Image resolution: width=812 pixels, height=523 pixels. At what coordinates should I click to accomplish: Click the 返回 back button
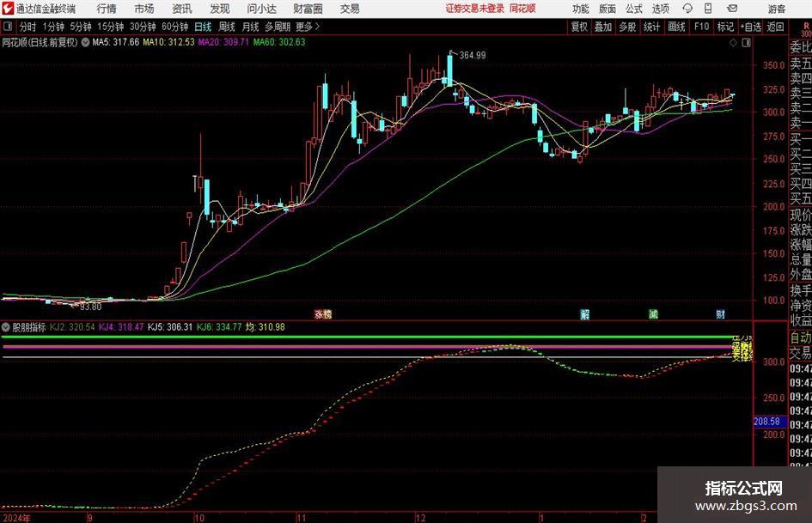[775, 27]
